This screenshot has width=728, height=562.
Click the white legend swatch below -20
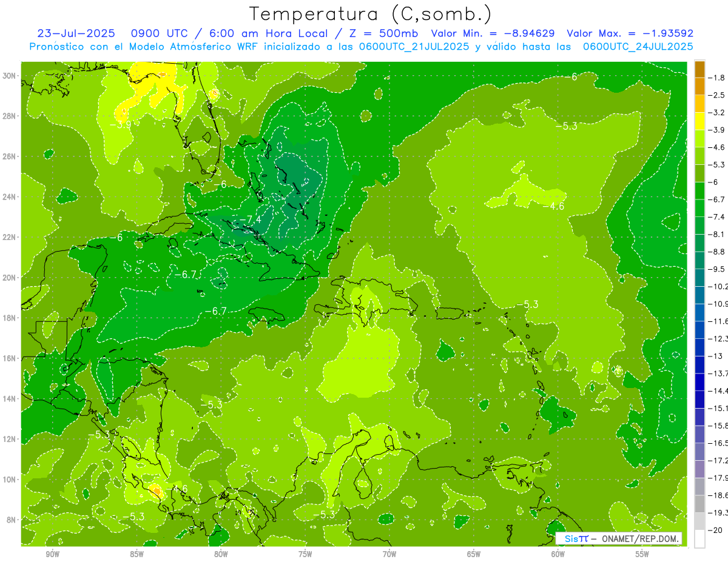click(699, 539)
